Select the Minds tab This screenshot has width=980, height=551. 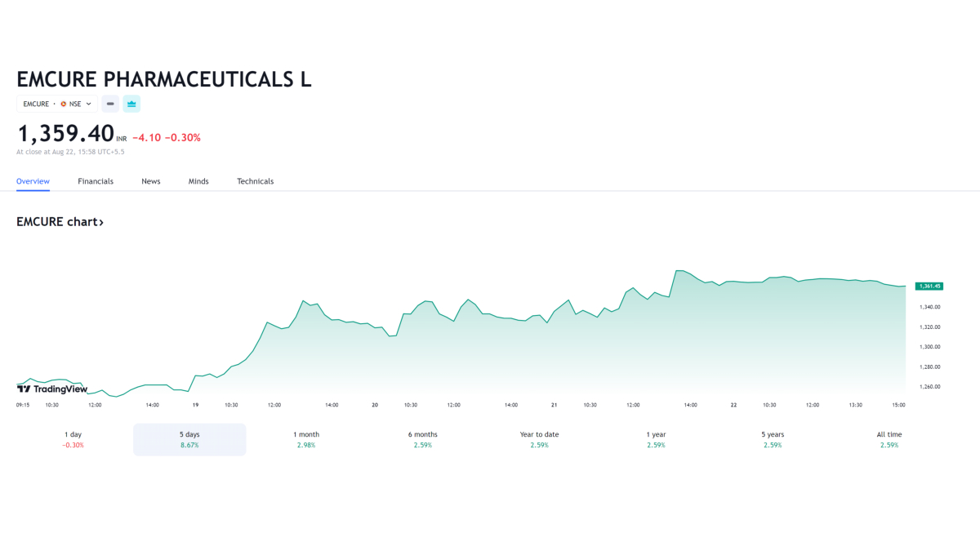[198, 181]
